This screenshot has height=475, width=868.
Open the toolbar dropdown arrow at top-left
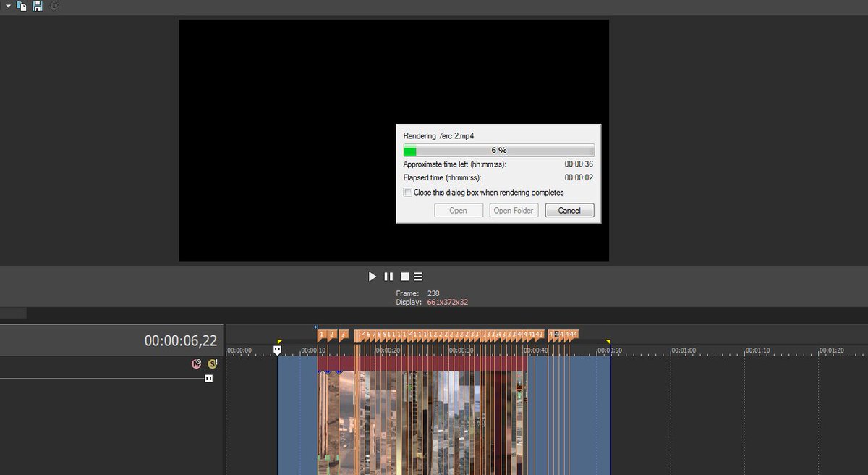coord(8,6)
